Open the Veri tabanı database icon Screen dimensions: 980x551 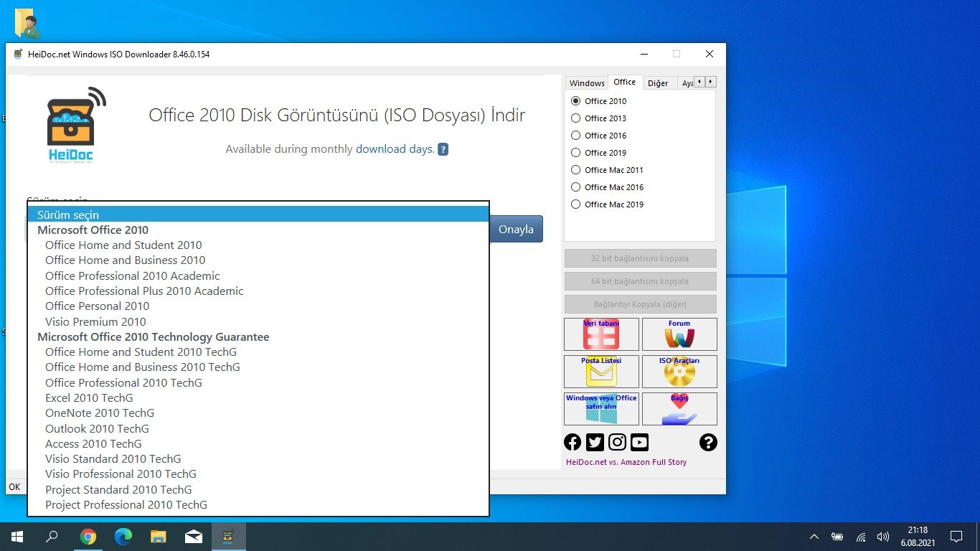click(x=601, y=334)
